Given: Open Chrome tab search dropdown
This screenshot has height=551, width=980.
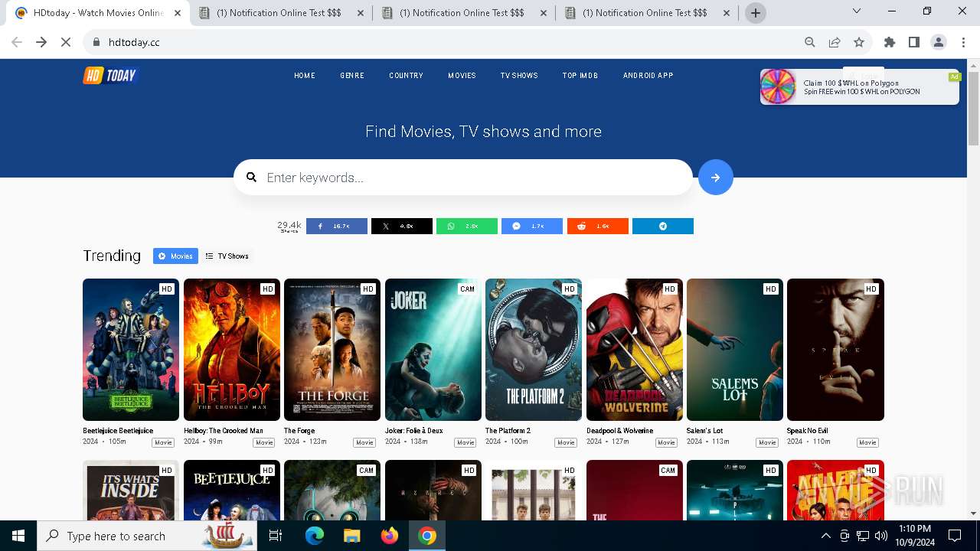Looking at the screenshot, I should (857, 11).
